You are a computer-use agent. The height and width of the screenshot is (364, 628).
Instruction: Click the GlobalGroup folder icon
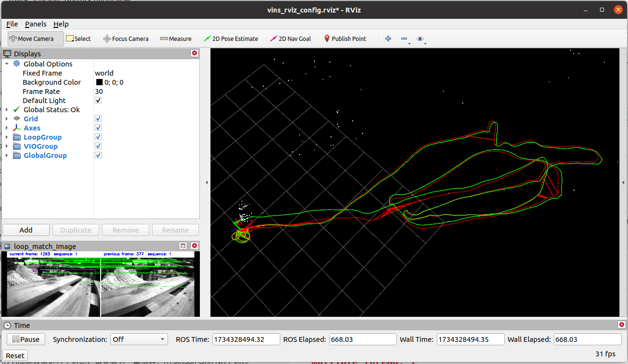pos(17,155)
